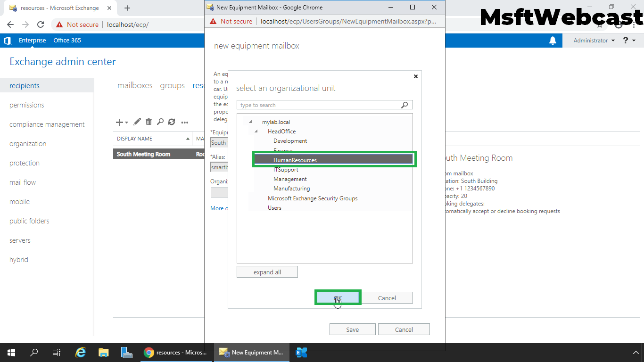Click the refresh icon in resources toolbar
The height and width of the screenshot is (362, 644).
[172, 122]
